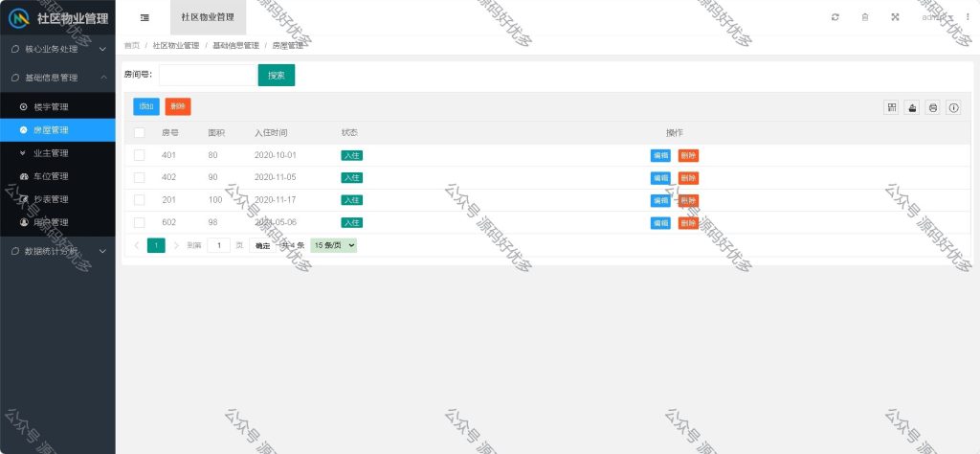Click the icon beside 业主管理
The height and width of the screenshot is (454, 980).
(24, 153)
